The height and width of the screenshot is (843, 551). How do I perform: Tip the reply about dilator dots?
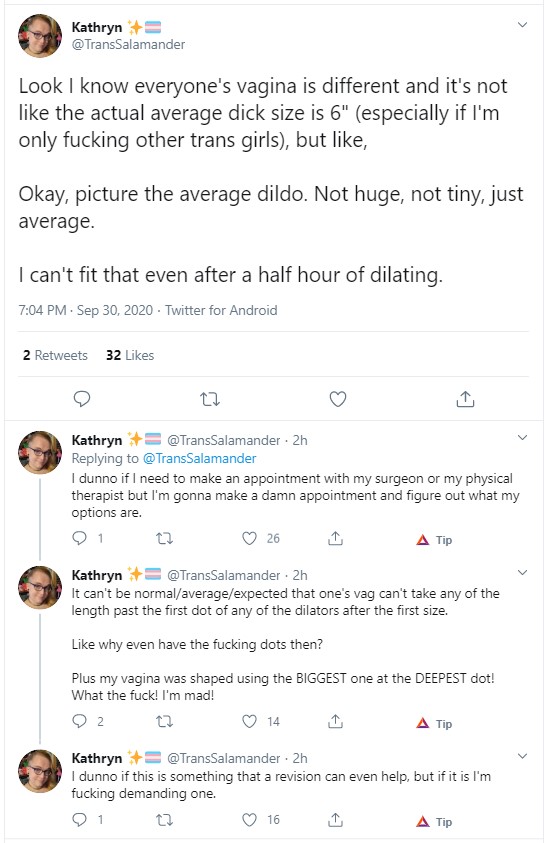[x=434, y=724]
